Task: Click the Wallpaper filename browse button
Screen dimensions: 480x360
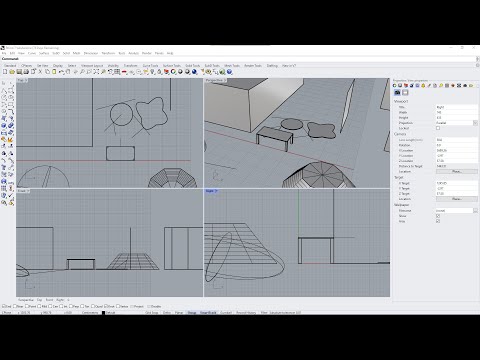Action: pos(475,211)
